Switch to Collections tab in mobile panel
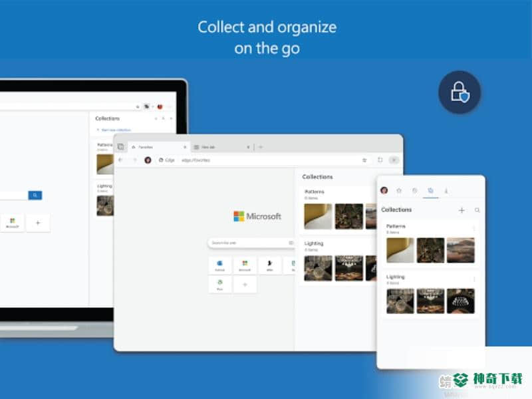The width and height of the screenshot is (532, 399). 430,191
